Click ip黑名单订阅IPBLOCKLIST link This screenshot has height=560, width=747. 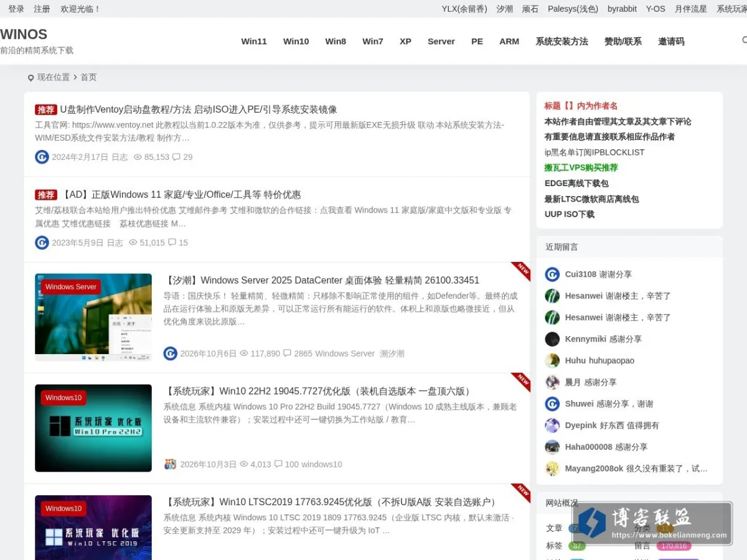click(594, 152)
